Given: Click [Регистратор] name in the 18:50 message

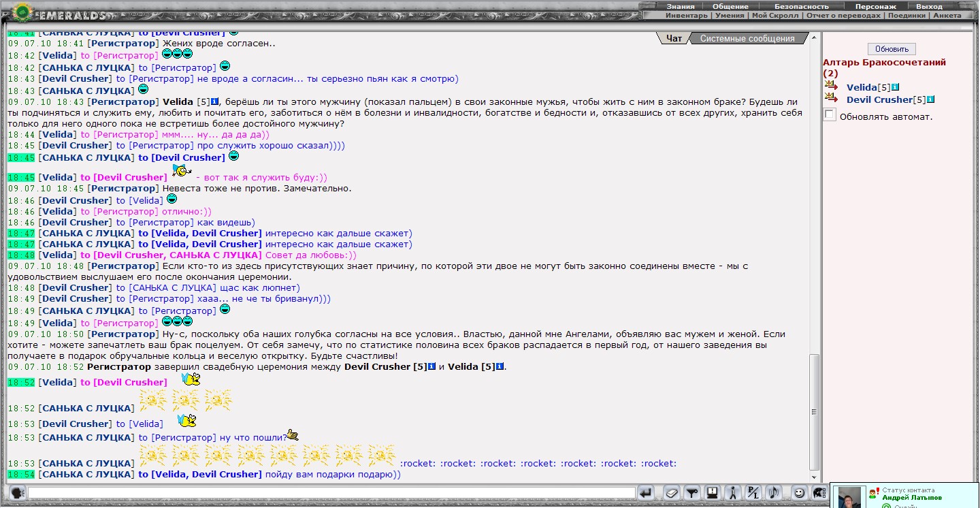Looking at the screenshot, I should point(123,334).
